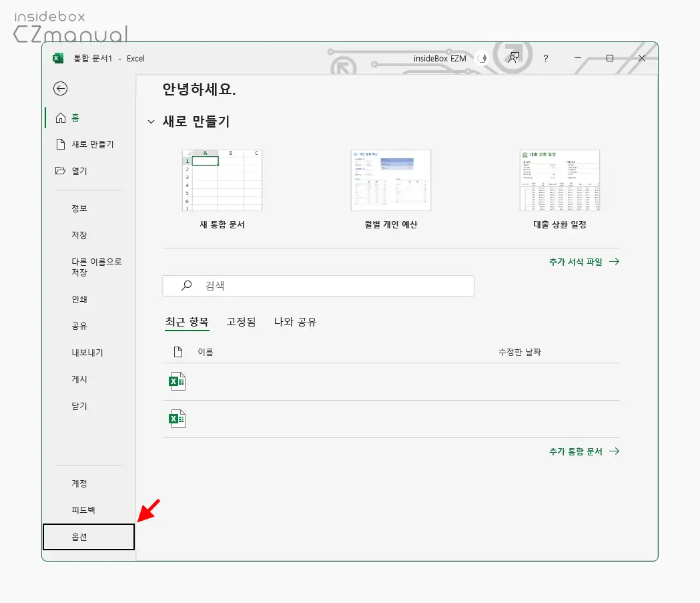Open the 피드백 item
Viewport: 700px width, 603px height.
[x=89, y=510]
